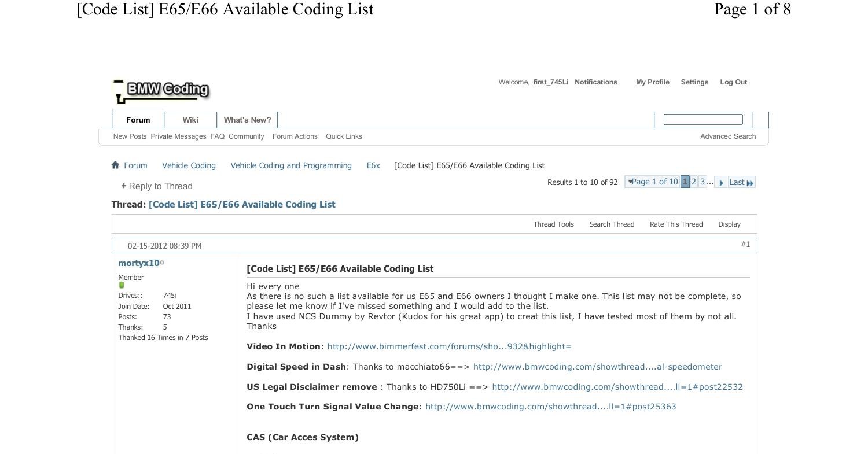Click Log Out
Screen dimensions: 868x454
tap(733, 82)
